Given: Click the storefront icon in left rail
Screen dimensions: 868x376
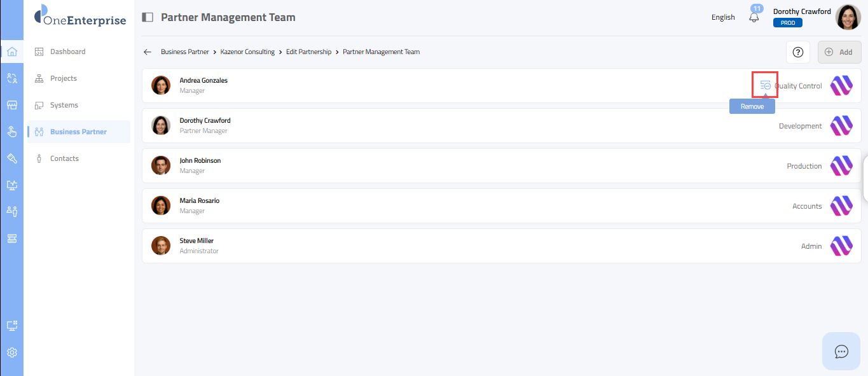Looking at the screenshot, I should pyautogui.click(x=11, y=105).
